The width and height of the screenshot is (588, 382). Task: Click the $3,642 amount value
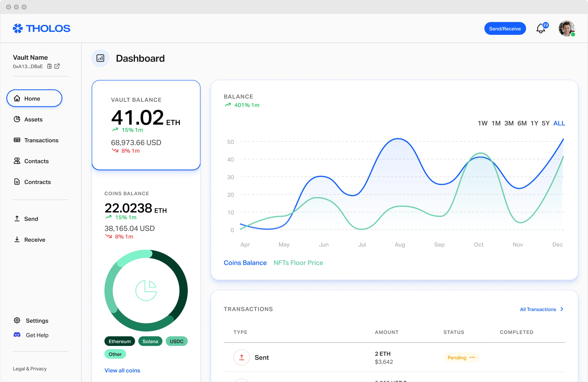[384, 362]
